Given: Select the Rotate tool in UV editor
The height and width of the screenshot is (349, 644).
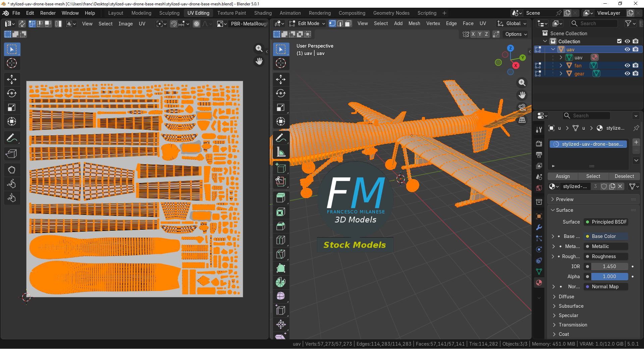Looking at the screenshot, I should (x=12, y=94).
